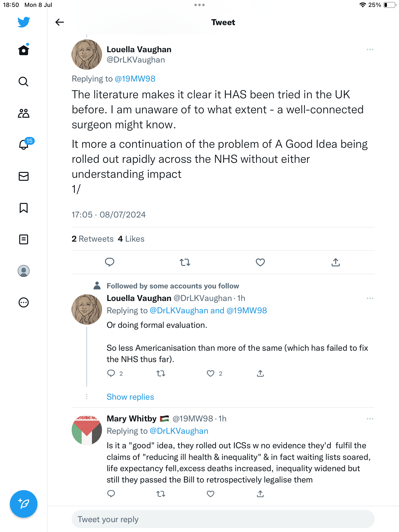This screenshot has height=532, width=399.
Task: Open Notifications bell with 15 badge
Action: click(24, 145)
